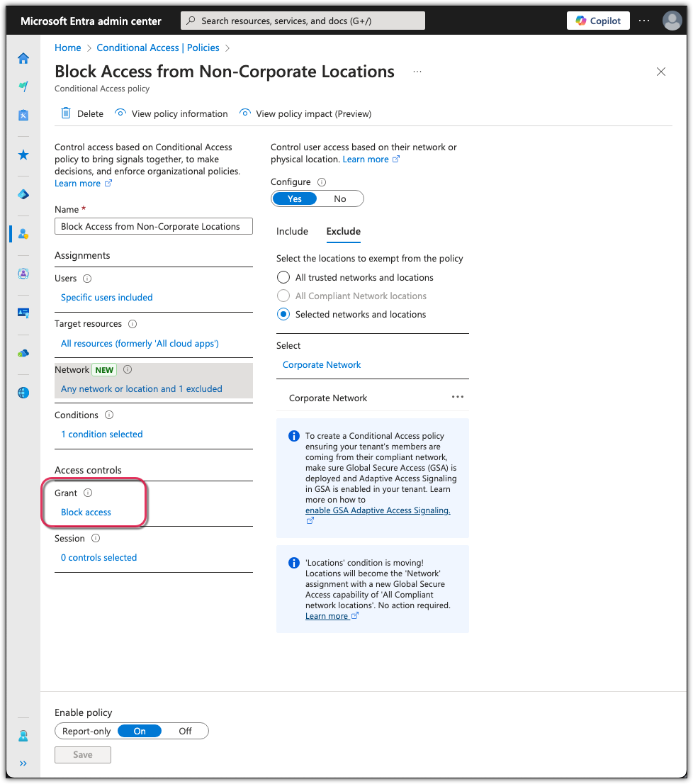
Task: Open Global Secure Access globe icon
Action: 23,393
